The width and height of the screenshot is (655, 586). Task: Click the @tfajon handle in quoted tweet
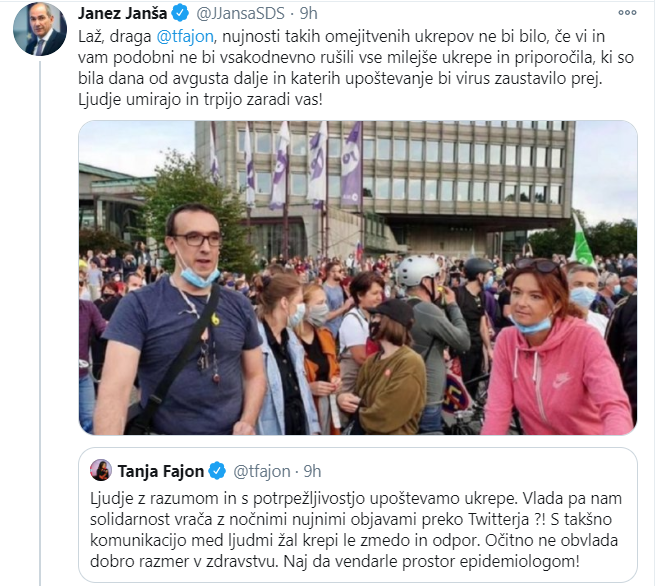pyautogui.click(x=261, y=471)
